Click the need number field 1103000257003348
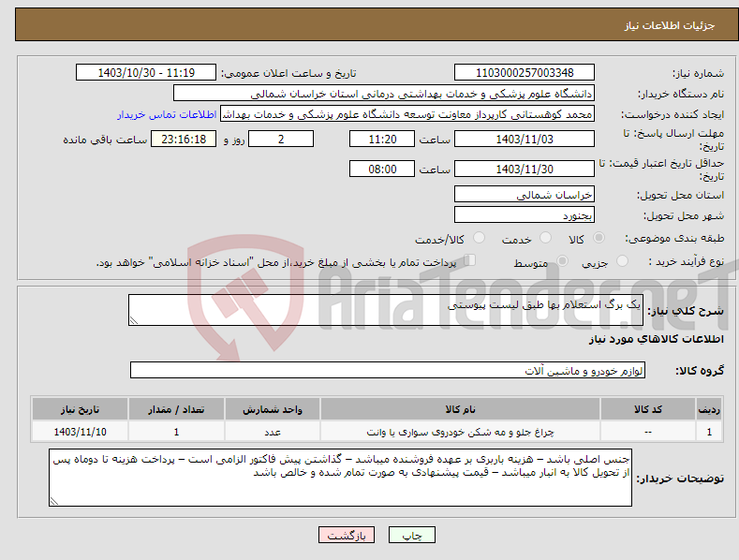 tap(525, 73)
